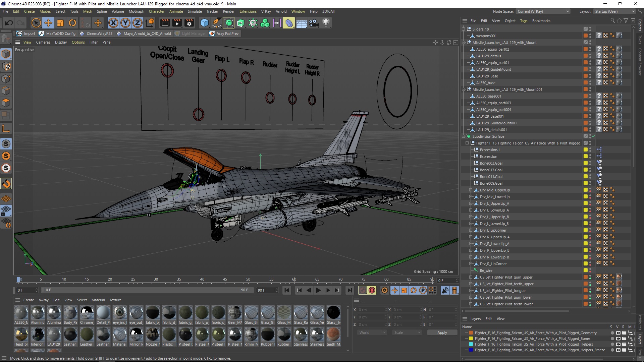Viewport: 644px width, 362px height.
Task: Toggle visibility dots for LAU129_Base
Action: (590, 76)
